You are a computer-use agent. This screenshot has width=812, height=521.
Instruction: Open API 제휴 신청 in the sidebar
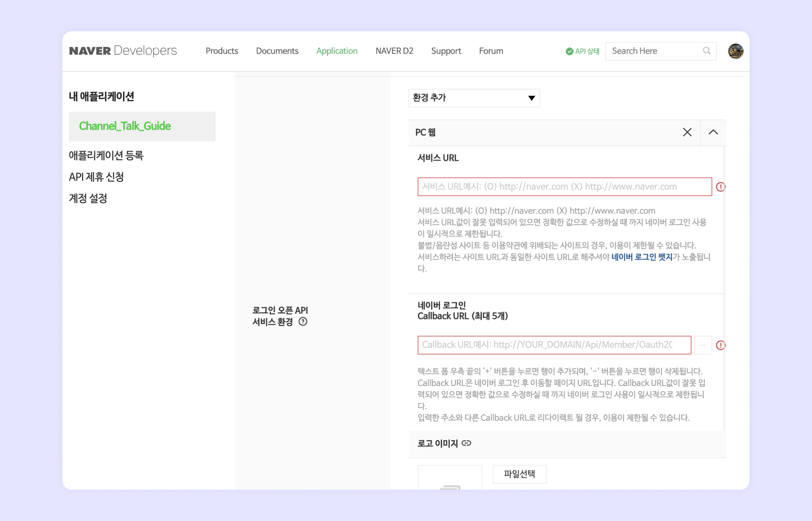point(96,177)
